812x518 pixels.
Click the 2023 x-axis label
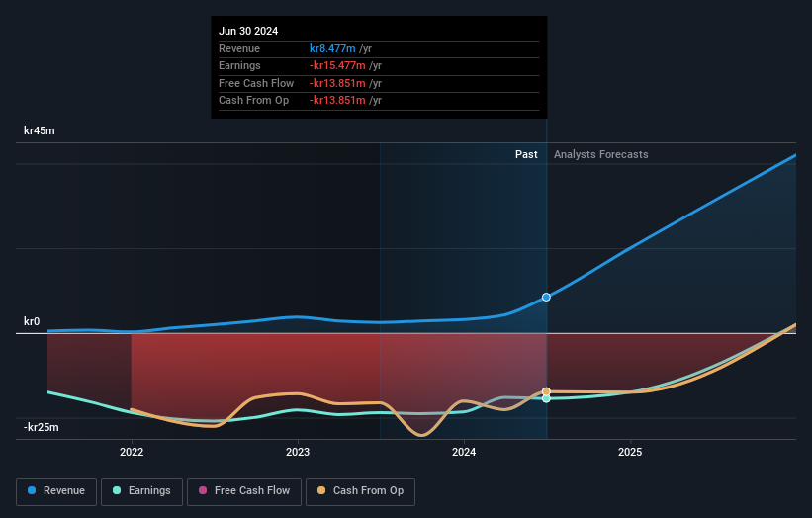click(298, 453)
